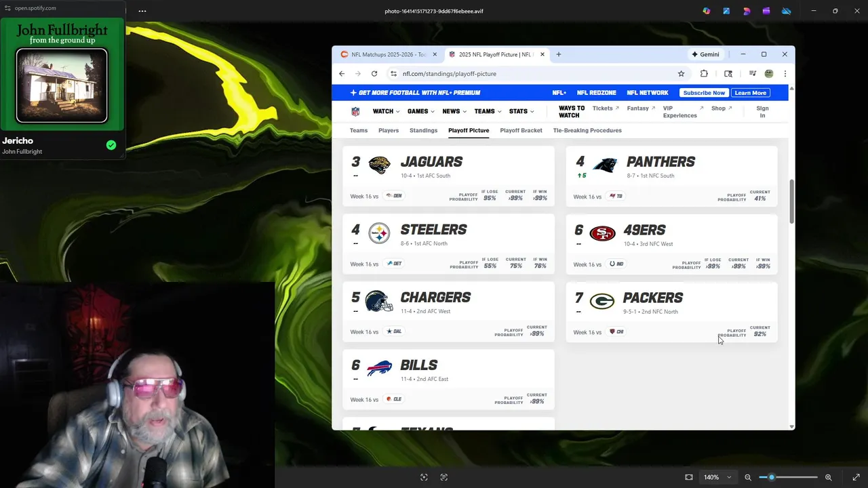Open the Tie-Breaking Procedures sub-tab

(587, 130)
